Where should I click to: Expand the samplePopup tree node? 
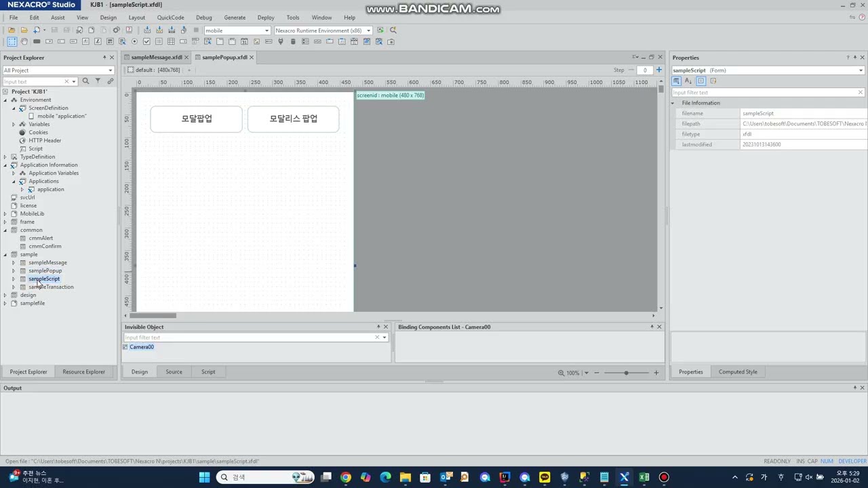coord(14,270)
